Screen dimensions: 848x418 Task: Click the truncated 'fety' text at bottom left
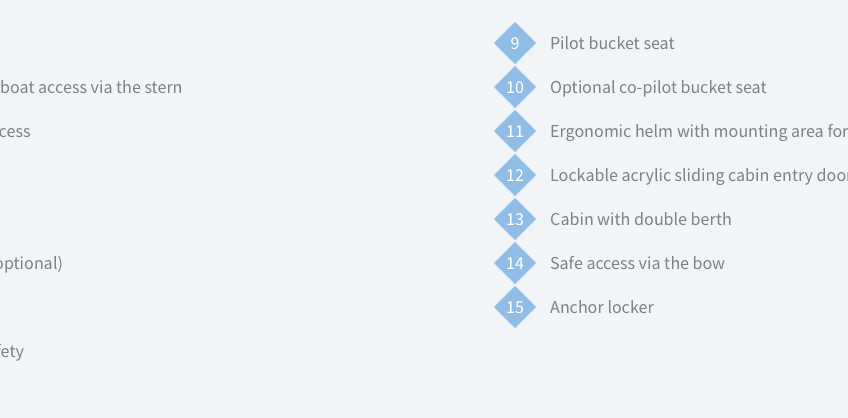click(x=12, y=351)
